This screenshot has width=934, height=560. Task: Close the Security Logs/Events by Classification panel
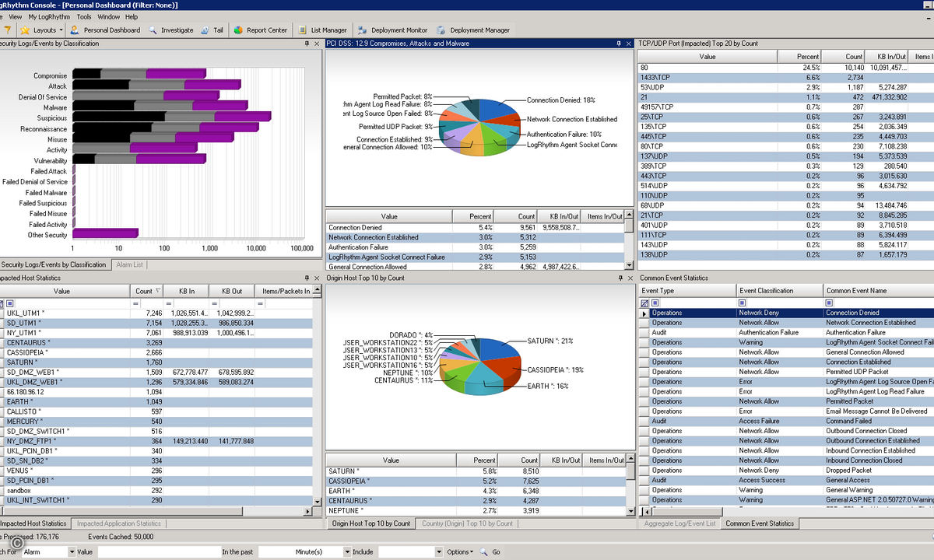pyautogui.click(x=317, y=44)
